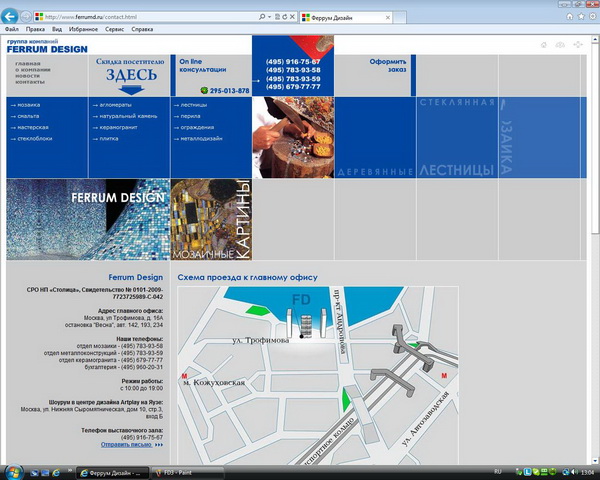Click ICQ number 295-013-878
Viewport: 600px width, 480px height.
point(229,91)
